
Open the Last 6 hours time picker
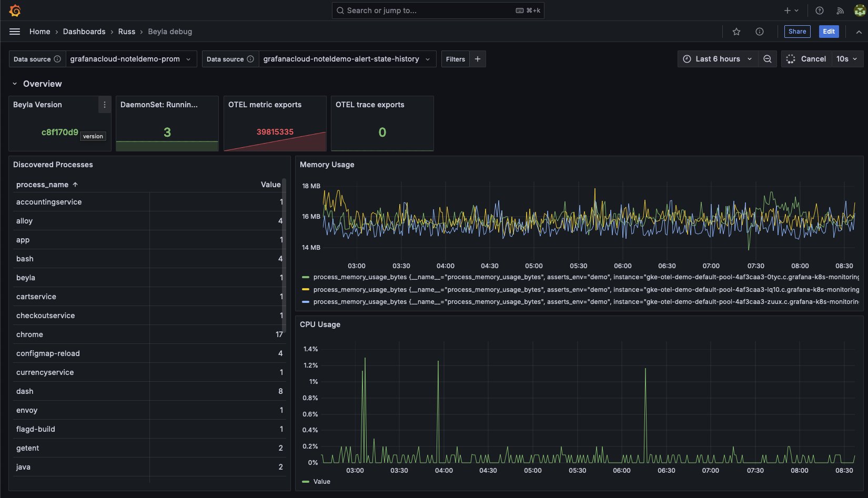pyautogui.click(x=718, y=59)
